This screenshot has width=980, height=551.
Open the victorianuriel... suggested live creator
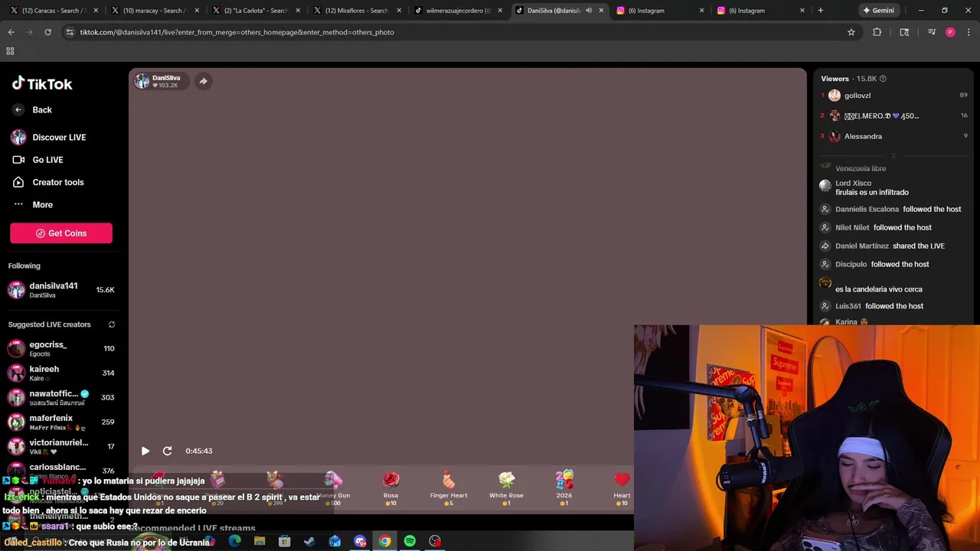pyautogui.click(x=61, y=446)
